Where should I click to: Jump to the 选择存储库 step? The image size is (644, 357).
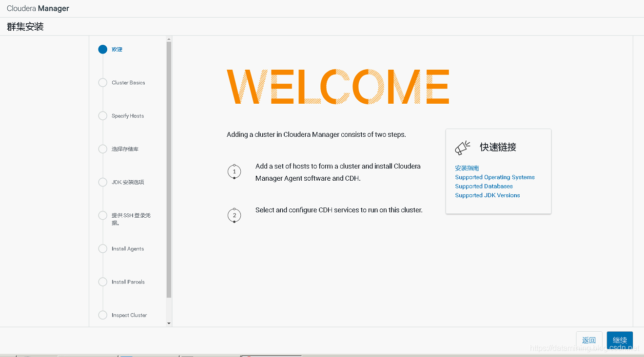(125, 149)
